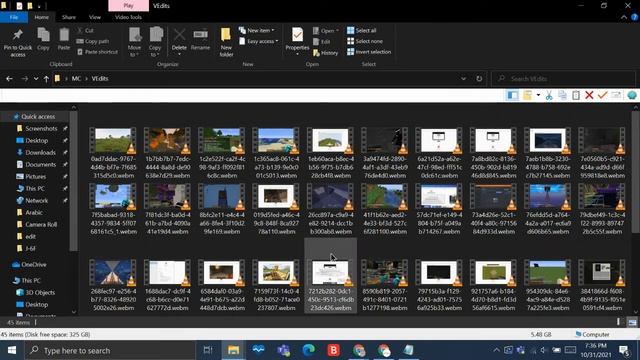Click the Paste ribbon button
The image size is (640, 360).
[64, 39]
